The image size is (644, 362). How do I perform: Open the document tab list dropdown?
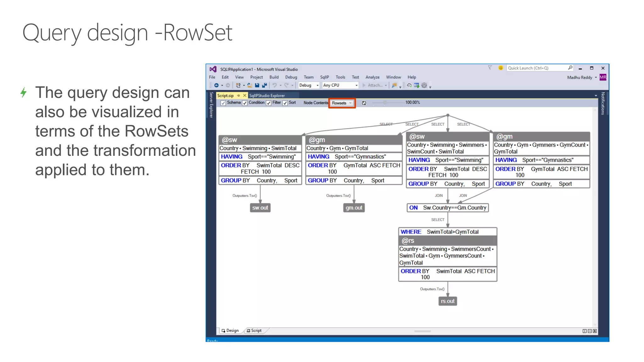pyautogui.click(x=596, y=96)
